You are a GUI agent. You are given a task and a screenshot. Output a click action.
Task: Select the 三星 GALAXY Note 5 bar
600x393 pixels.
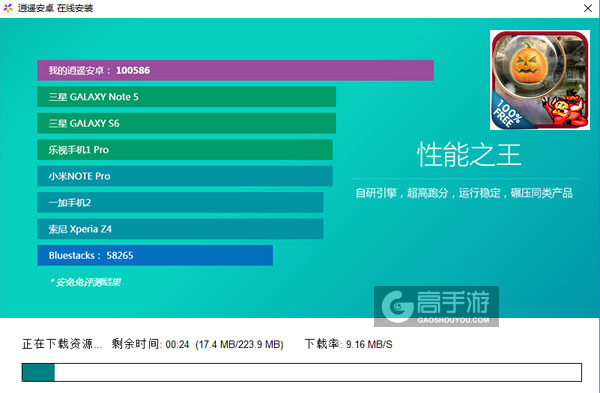(186, 97)
